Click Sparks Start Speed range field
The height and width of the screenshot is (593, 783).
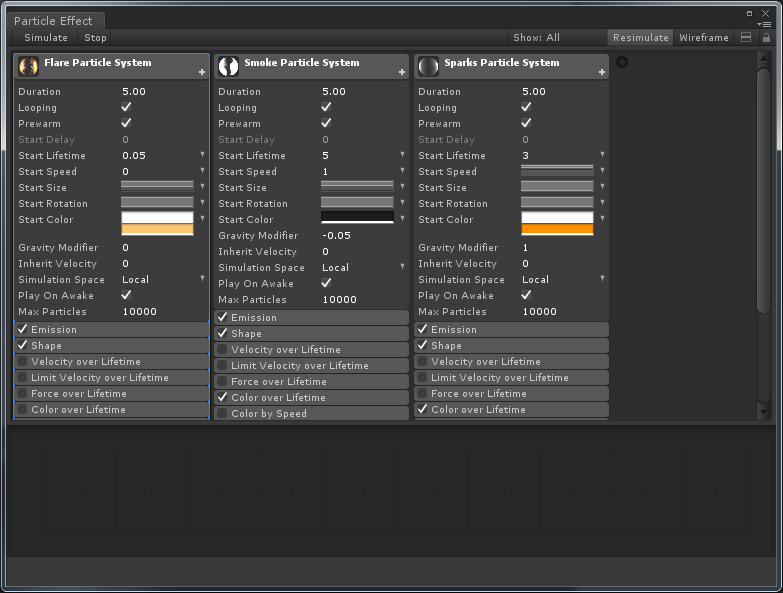click(x=557, y=171)
